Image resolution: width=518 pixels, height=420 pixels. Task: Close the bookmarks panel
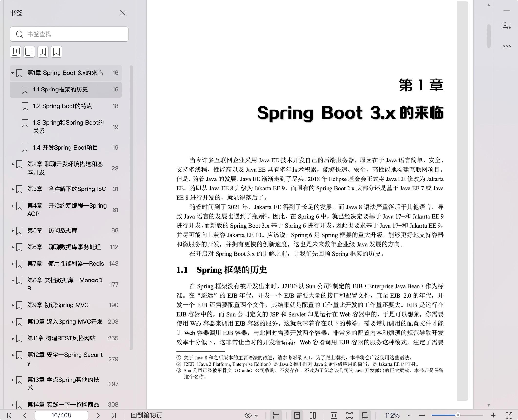click(x=123, y=13)
